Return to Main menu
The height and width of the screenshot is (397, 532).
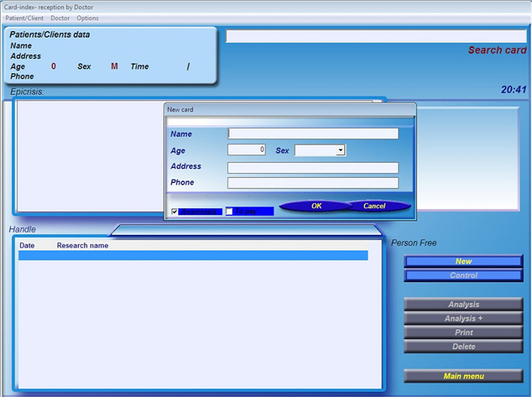[464, 376]
